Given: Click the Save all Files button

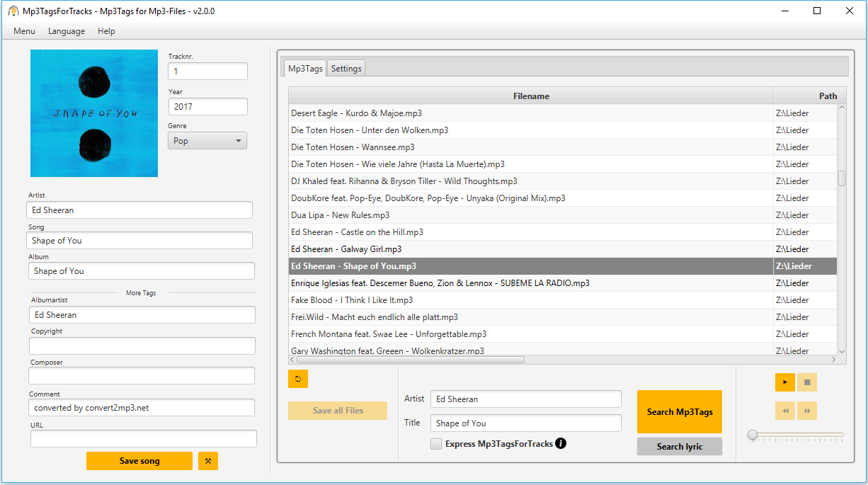Looking at the screenshot, I should pos(338,411).
